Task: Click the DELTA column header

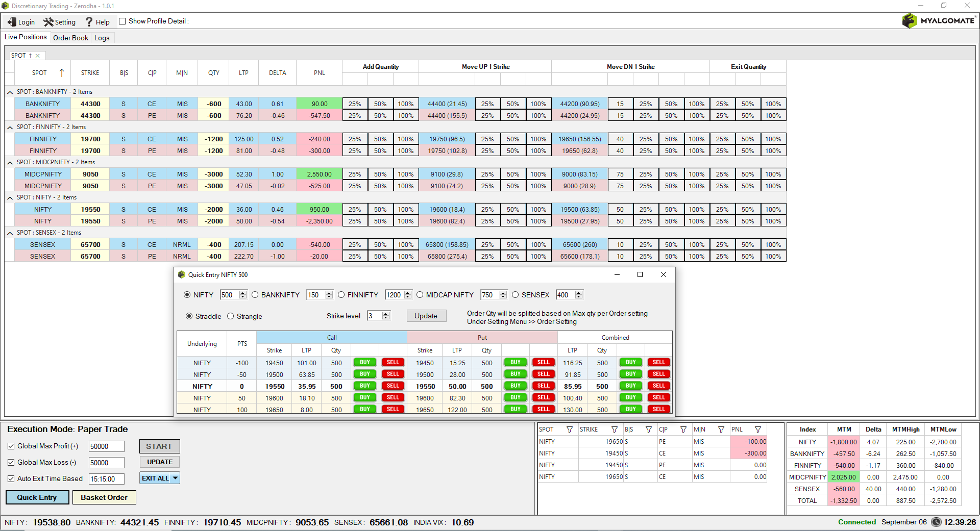Action: 278,73
